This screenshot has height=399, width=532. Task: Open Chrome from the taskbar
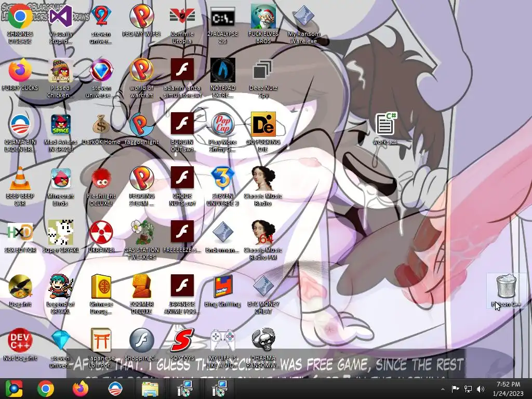tap(46, 389)
